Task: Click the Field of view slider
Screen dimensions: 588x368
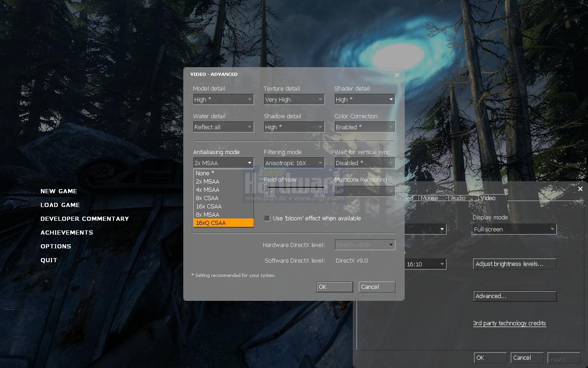Action: coord(294,188)
